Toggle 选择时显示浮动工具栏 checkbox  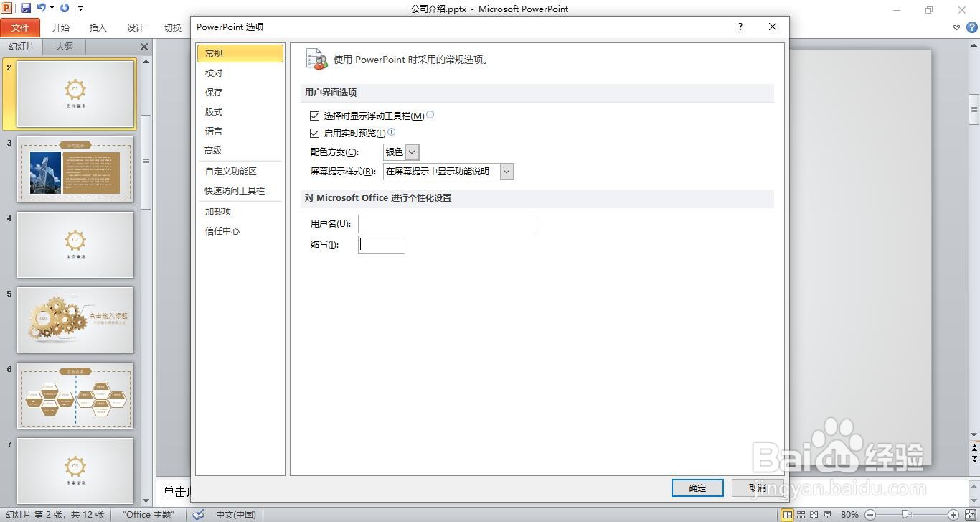(314, 116)
